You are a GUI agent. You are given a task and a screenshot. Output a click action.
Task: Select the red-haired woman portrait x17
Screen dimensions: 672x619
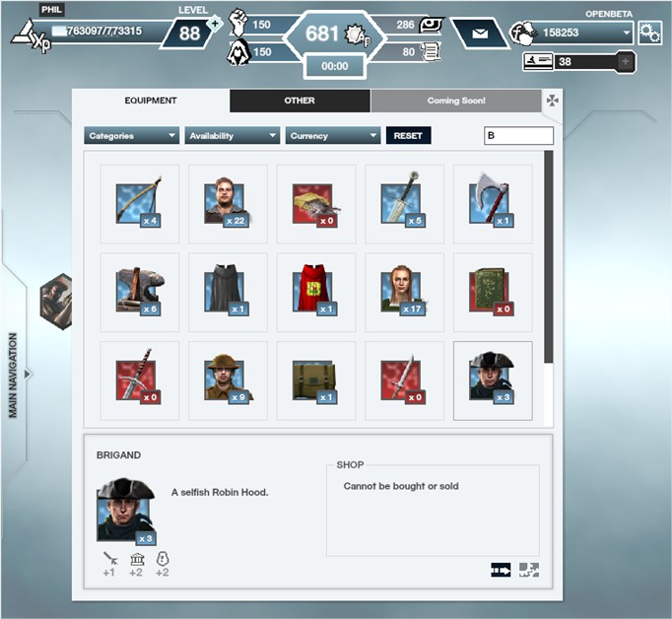[405, 293]
